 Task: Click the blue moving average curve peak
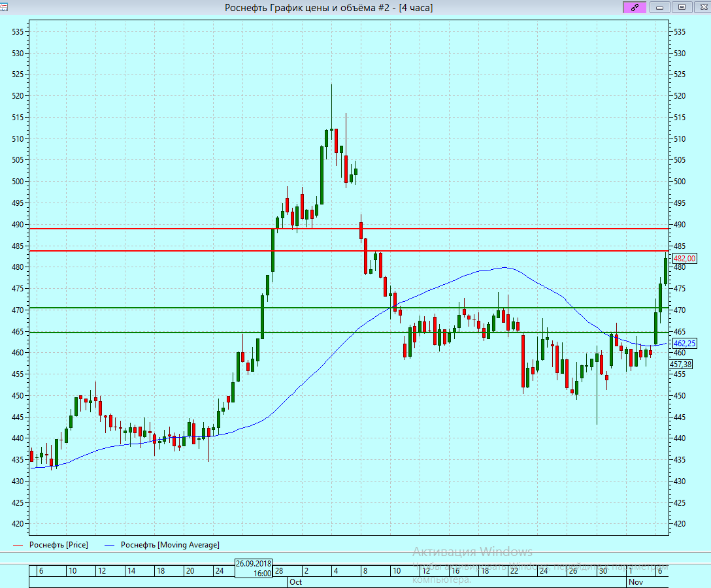click(504, 267)
